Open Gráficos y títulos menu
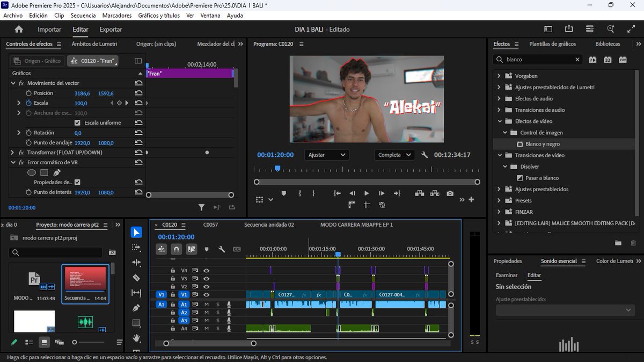Viewport: 644px width, 362px height. pos(159,16)
